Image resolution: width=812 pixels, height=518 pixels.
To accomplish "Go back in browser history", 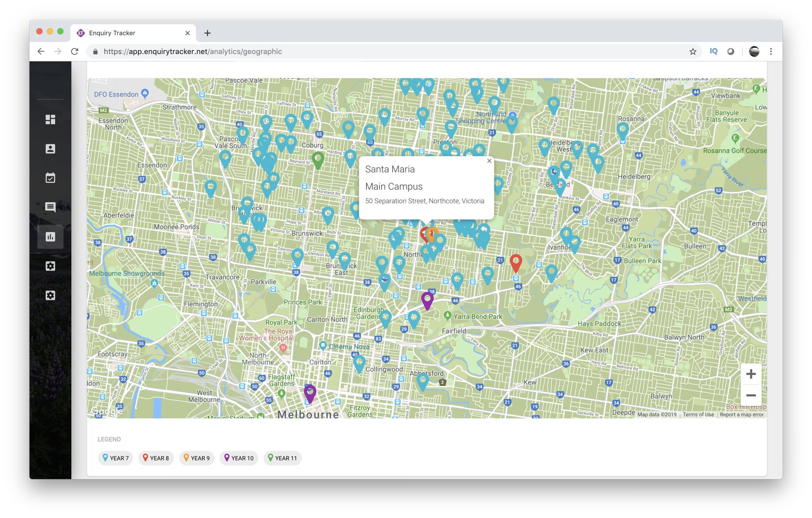I will click(41, 51).
